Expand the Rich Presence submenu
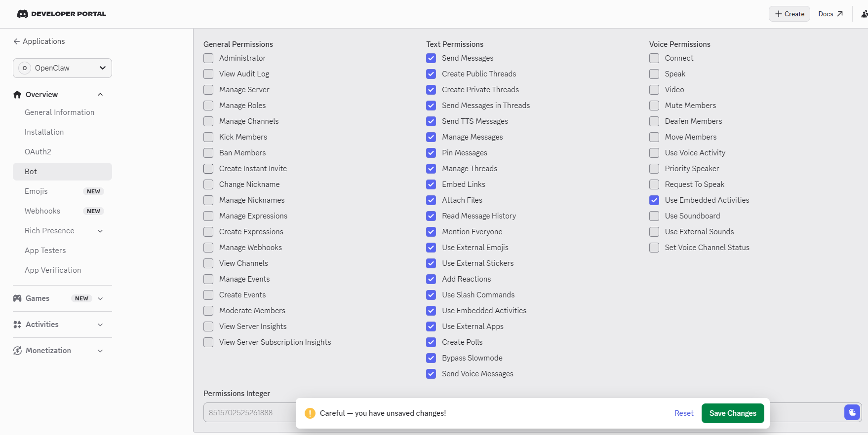This screenshot has height=435, width=868. pos(100,231)
